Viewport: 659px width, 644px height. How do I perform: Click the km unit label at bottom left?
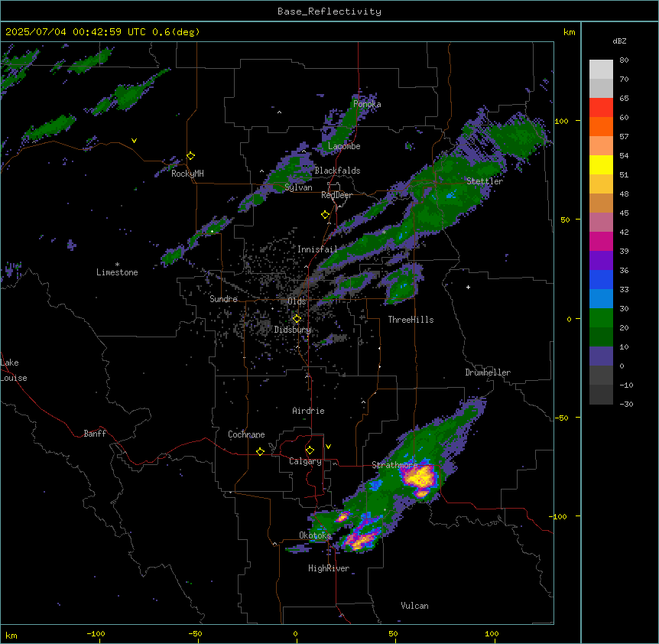(x=11, y=635)
